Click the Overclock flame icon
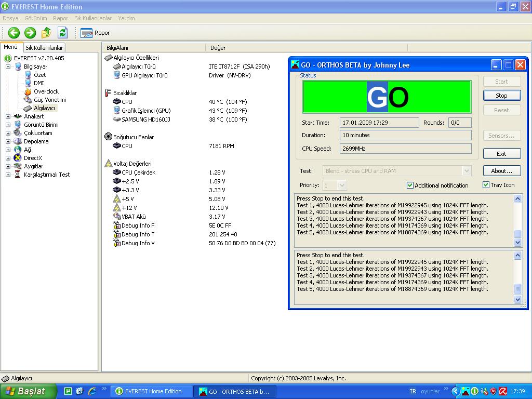The height and width of the screenshot is (399, 532). coord(28,91)
